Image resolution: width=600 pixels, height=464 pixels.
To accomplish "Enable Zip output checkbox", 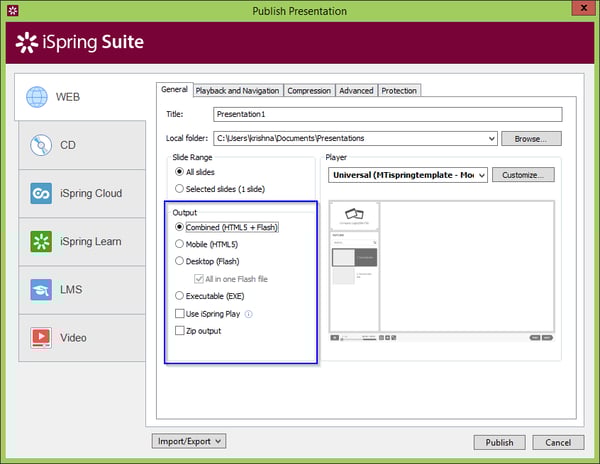I will pyautogui.click(x=179, y=330).
